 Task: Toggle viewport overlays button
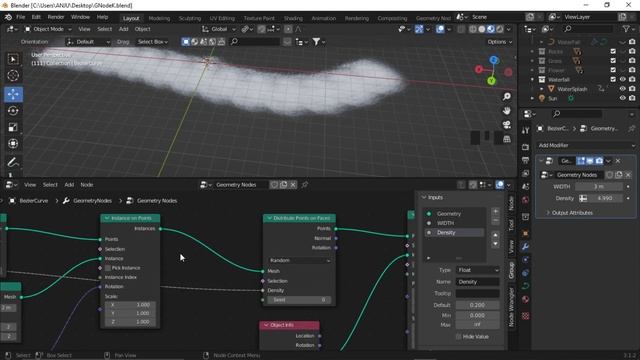tap(440, 29)
